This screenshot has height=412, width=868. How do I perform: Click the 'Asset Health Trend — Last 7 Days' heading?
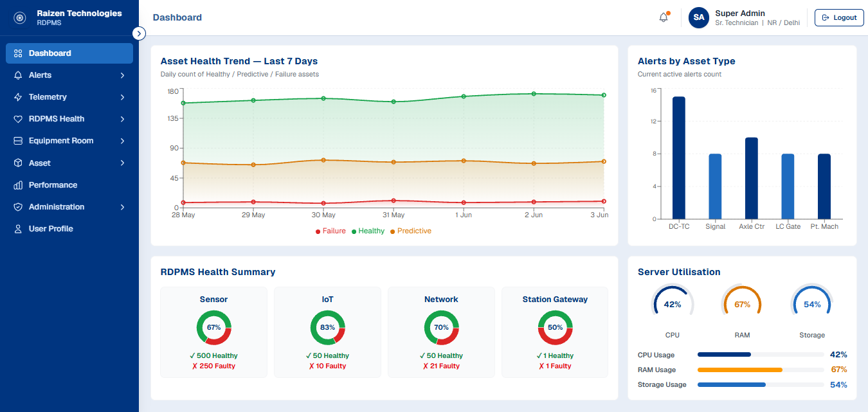click(x=239, y=61)
